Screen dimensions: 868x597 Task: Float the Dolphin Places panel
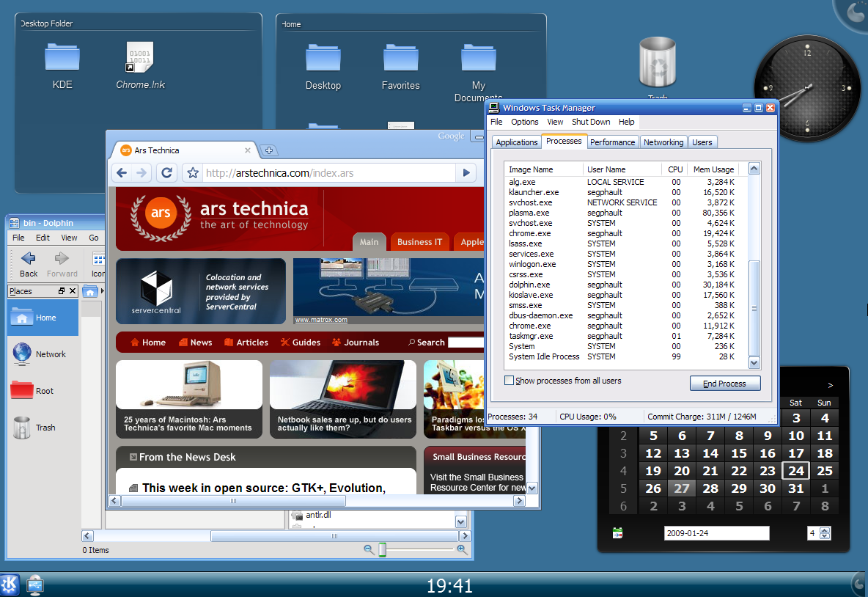click(x=62, y=291)
